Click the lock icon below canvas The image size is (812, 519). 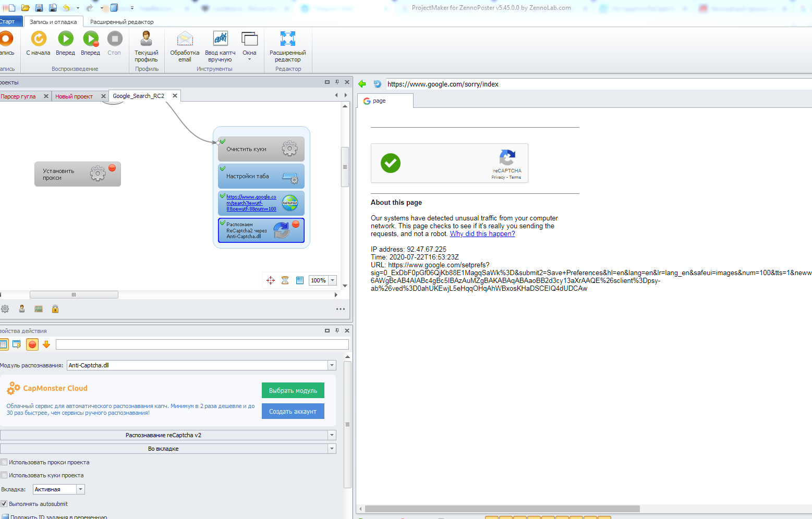[x=55, y=309]
